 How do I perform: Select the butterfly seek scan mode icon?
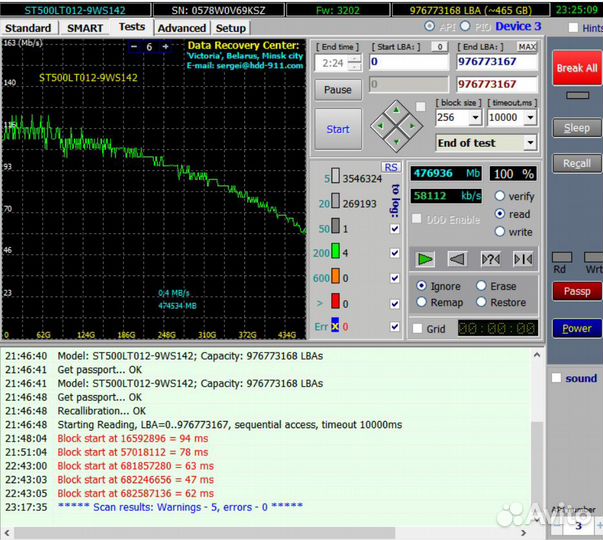[522, 259]
